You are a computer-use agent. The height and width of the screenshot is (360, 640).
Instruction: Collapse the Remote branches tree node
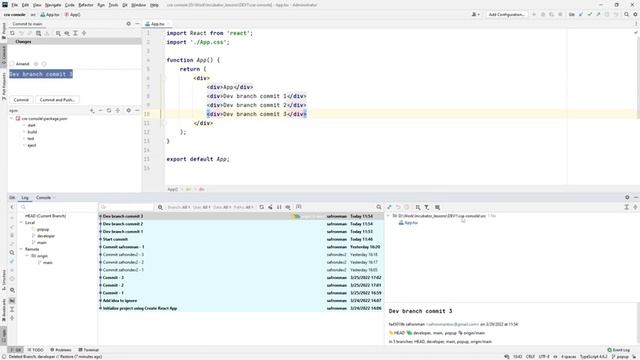21,249
